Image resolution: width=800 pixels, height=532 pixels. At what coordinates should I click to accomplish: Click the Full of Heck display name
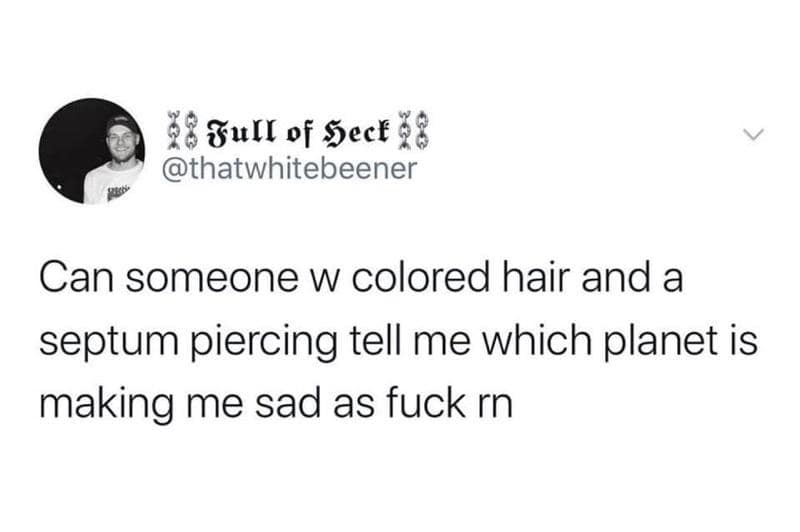(296, 132)
